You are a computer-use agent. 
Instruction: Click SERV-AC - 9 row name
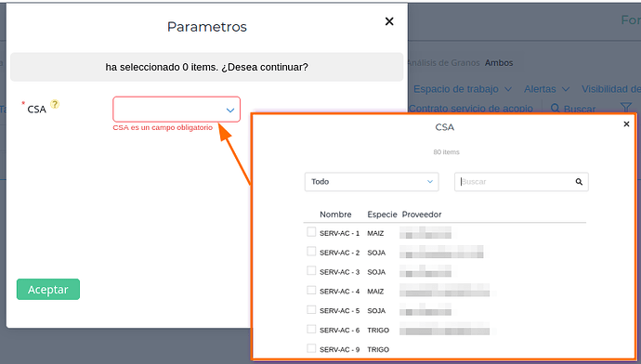coord(339,350)
